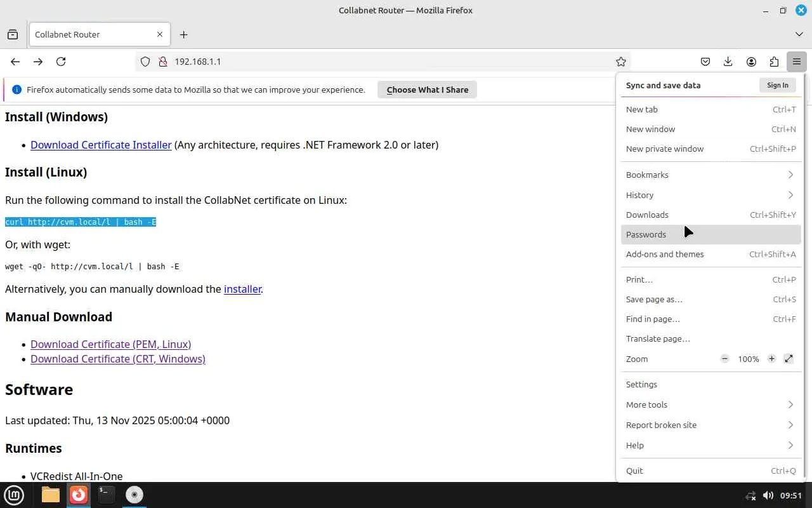This screenshot has height=508, width=812.
Task: Open the installer link
Action: pos(242,289)
